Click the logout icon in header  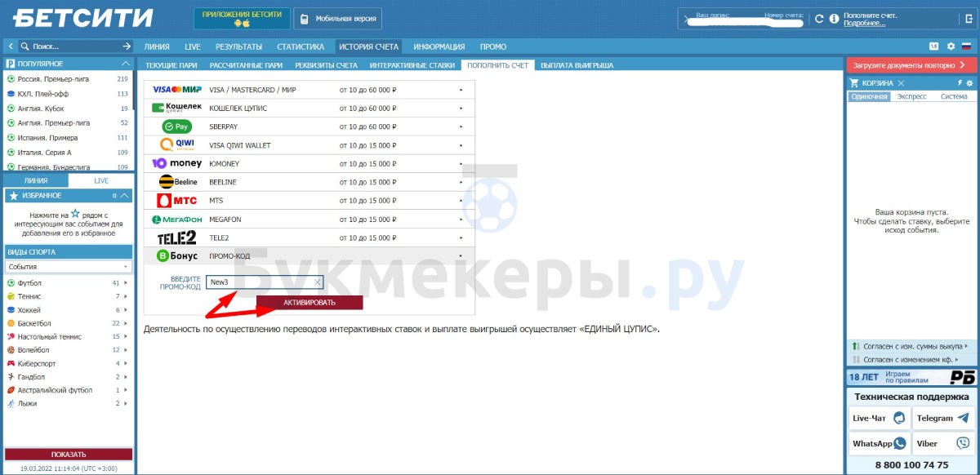[x=968, y=18]
